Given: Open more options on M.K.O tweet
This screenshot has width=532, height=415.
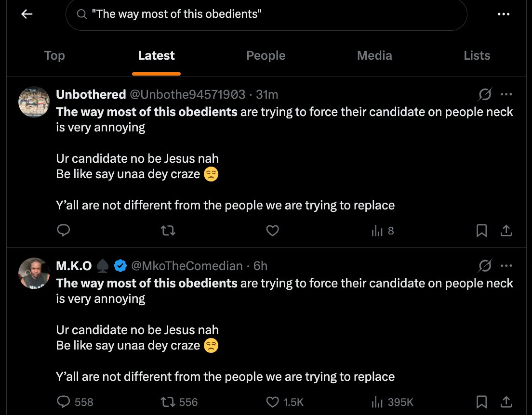Looking at the screenshot, I should pos(506,265).
